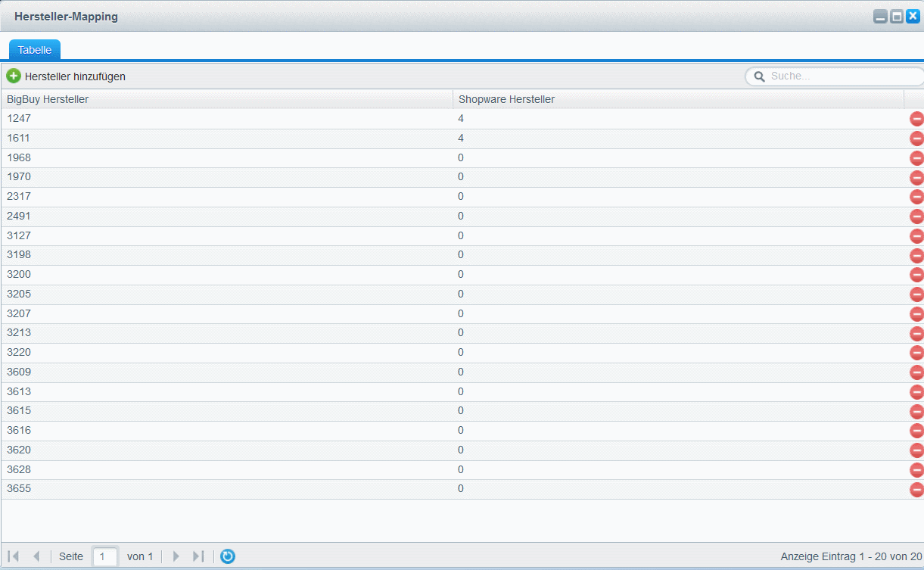This screenshot has height=570, width=924.
Task: Maximize the Hersteller-Mapping window
Action: click(897, 16)
